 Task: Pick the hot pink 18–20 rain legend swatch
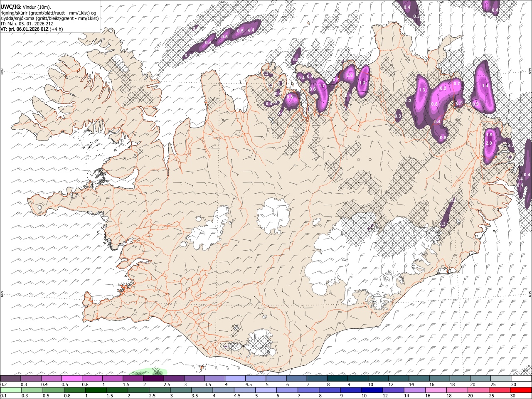(457, 390)
